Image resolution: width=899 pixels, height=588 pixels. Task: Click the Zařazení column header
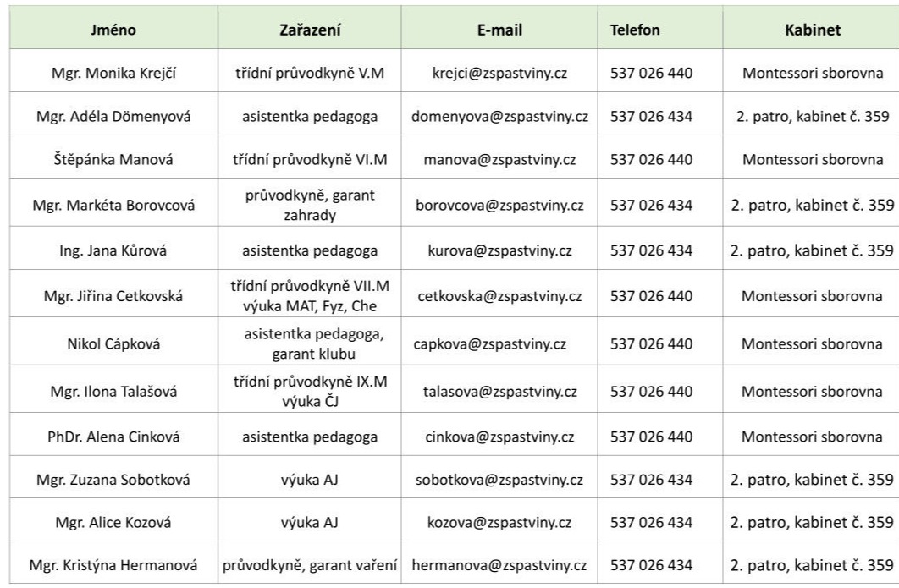[310, 30]
